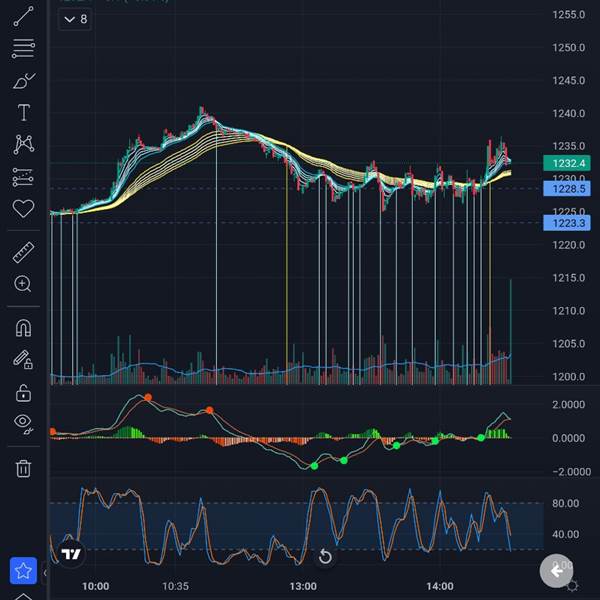Image resolution: width=600 pixels, height=600 pixels.
Task: Click the green current price label 1232.4
Action: (567, 163)
